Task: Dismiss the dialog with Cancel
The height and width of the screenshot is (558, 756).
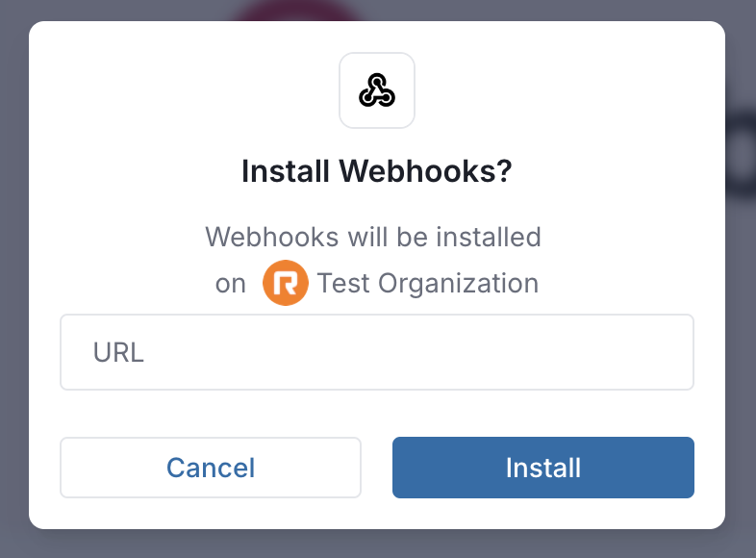Action: point(211,468)
